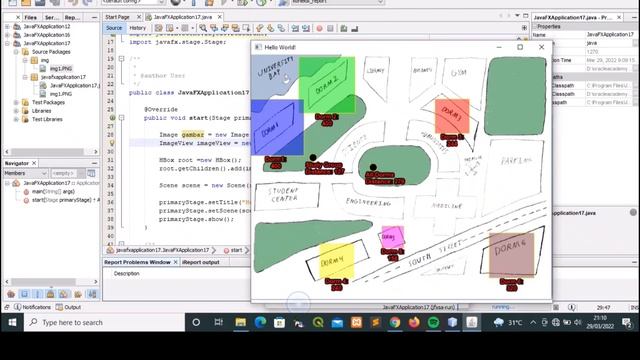Toggle Show Inherited Members filter in Navigator

point(11,294)
